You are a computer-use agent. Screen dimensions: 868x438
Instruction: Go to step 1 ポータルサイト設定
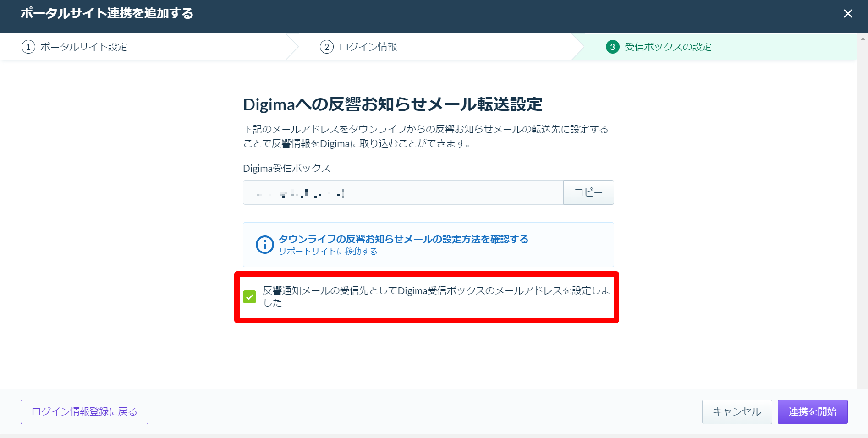coord(74,47)
